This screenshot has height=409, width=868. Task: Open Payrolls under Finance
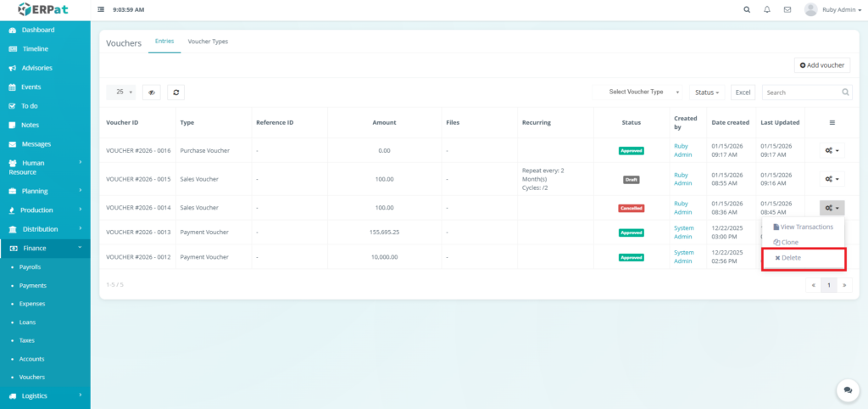tap(30, 267)
